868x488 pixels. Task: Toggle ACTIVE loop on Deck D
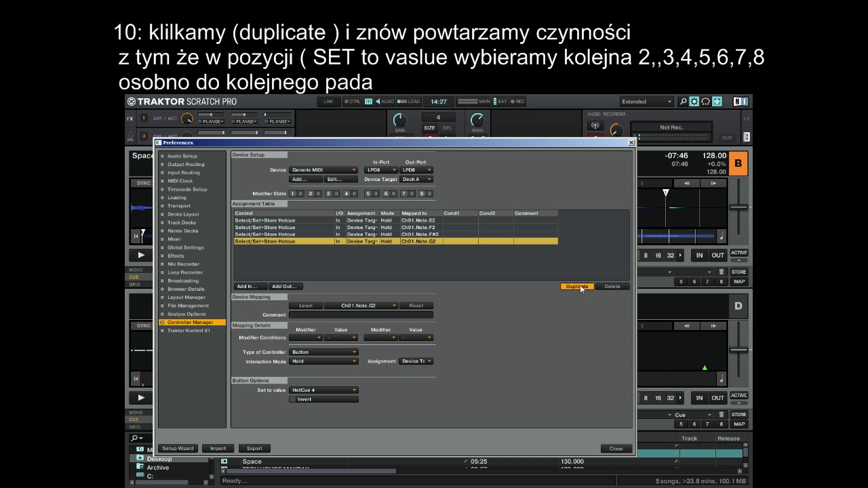738,396
